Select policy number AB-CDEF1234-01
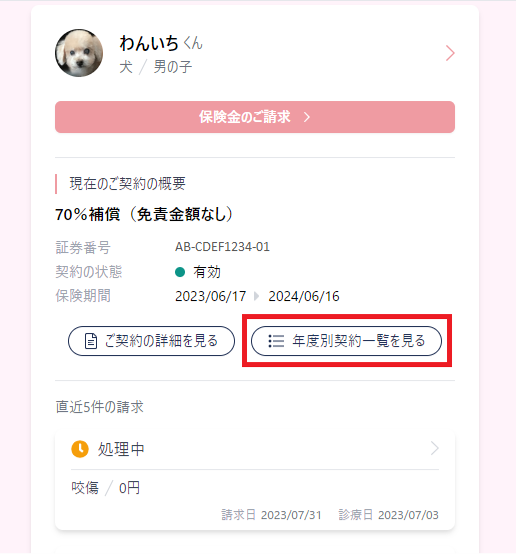This screenshot has width=516, height=554. pyautogui.click(x=222, y=247)
